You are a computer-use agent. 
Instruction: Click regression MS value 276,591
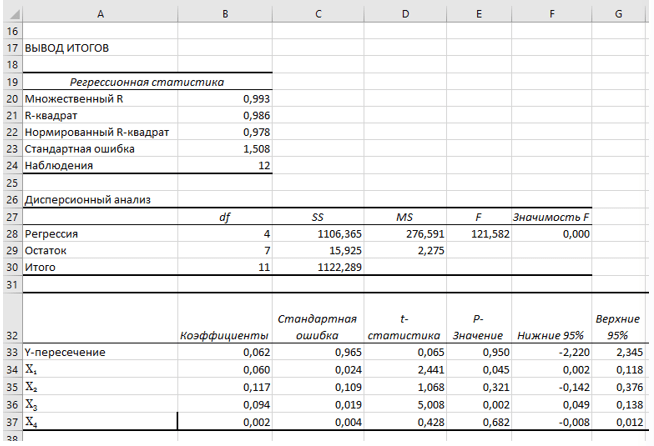coord(405,234)
